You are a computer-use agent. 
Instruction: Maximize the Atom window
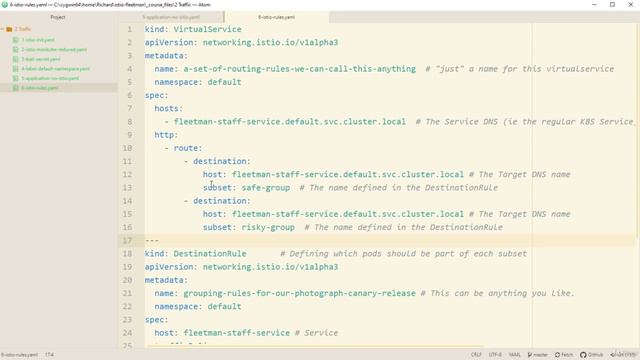click(x=612, y=5)
